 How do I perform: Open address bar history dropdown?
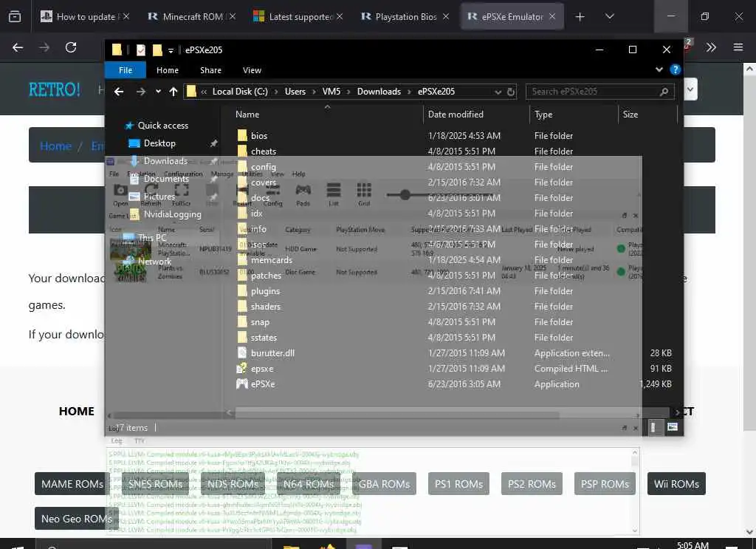coord(498,92)
